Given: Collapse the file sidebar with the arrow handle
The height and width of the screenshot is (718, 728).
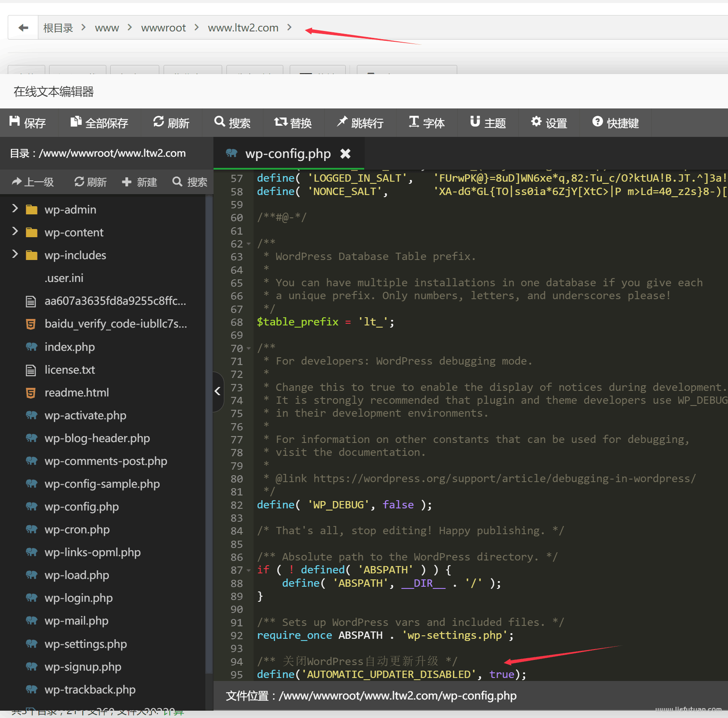Looking at the screenshot, I should (x=218, y=391).
